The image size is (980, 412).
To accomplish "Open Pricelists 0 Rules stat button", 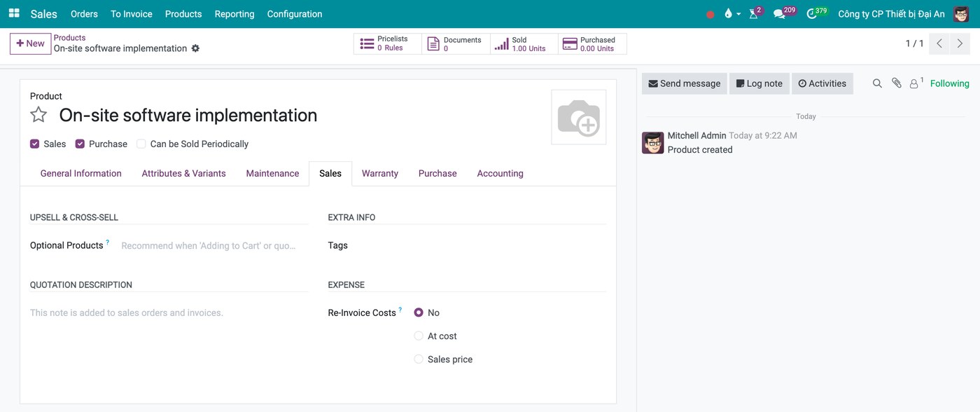I will pos(387,43).
